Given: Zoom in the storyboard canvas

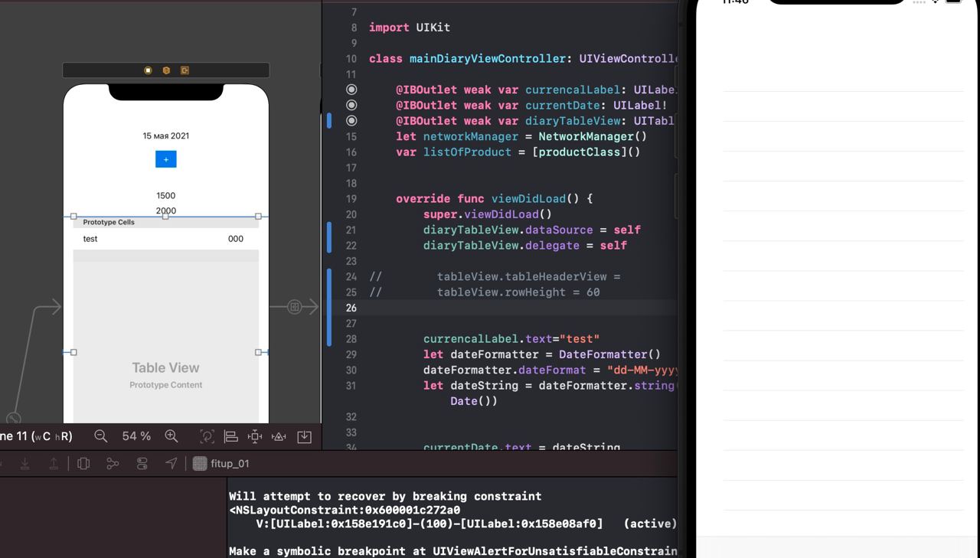Looking at the screenshot, I should 171,436.
